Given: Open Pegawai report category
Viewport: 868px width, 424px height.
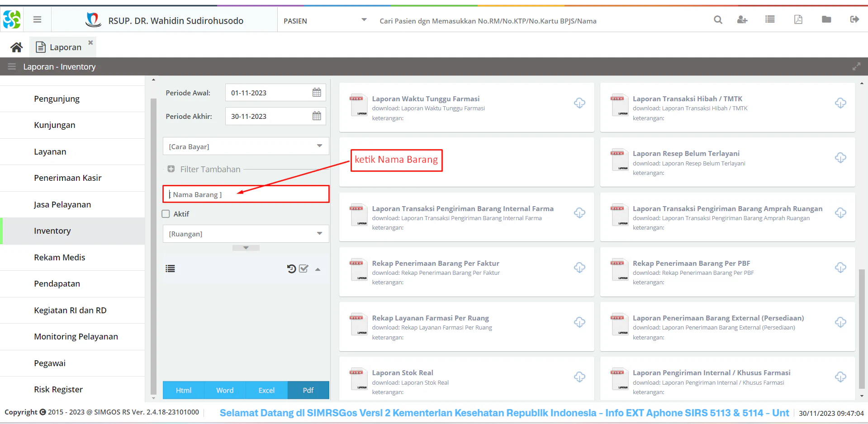Looking at the screenshot, I should click(72, 363).
